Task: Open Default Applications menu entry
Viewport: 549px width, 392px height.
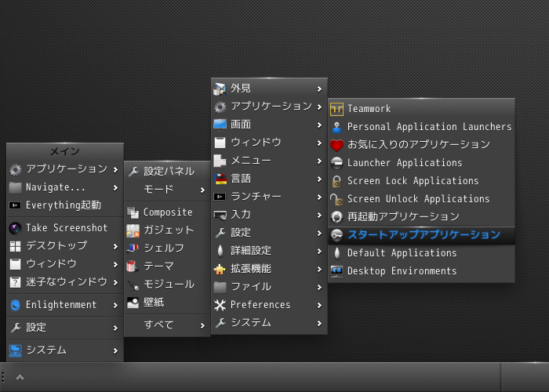Action: tap(421, 253)
